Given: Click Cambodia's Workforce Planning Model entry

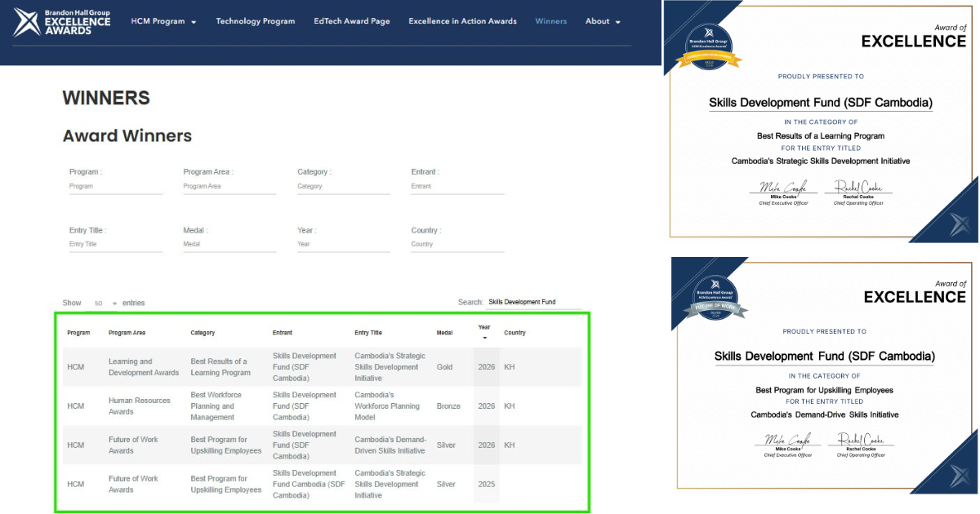Looking at the screenshot, I should [387, 406].
